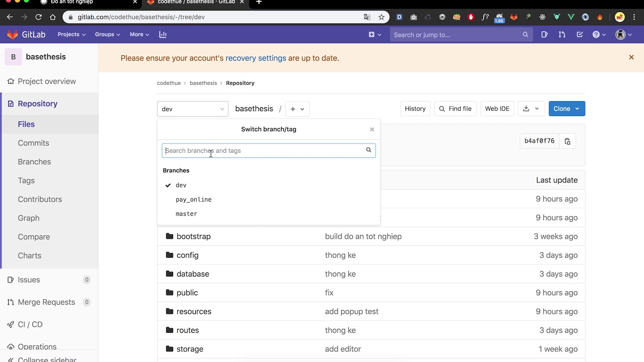644x362 pixels.
Task: Open the add file plus dropdown
Action: point(297,109)
